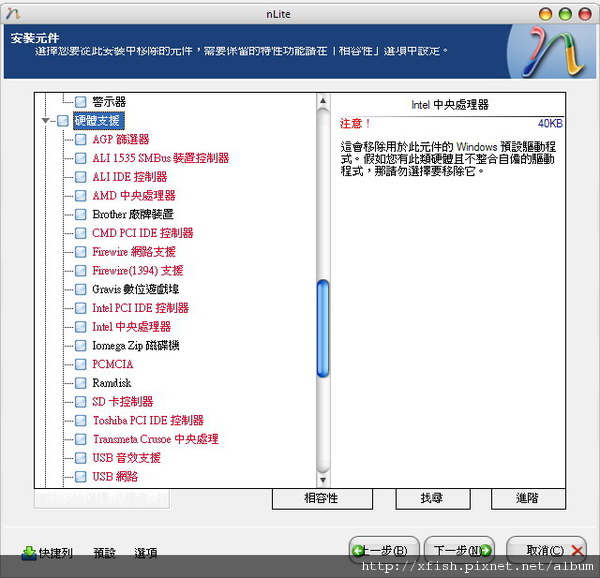
Task: Open the 預設 presets menu
Action: [x=104, y=553]
